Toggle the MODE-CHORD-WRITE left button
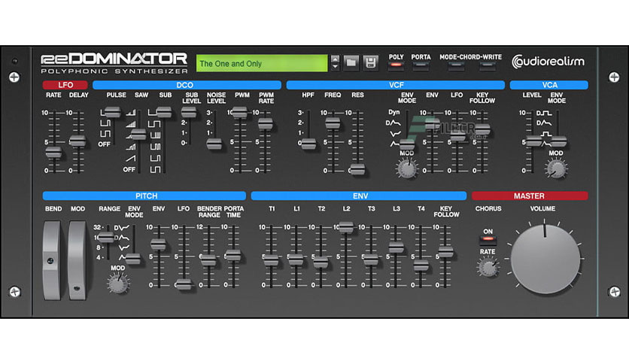This screenshot has height=364, width=629. point(456,65)
